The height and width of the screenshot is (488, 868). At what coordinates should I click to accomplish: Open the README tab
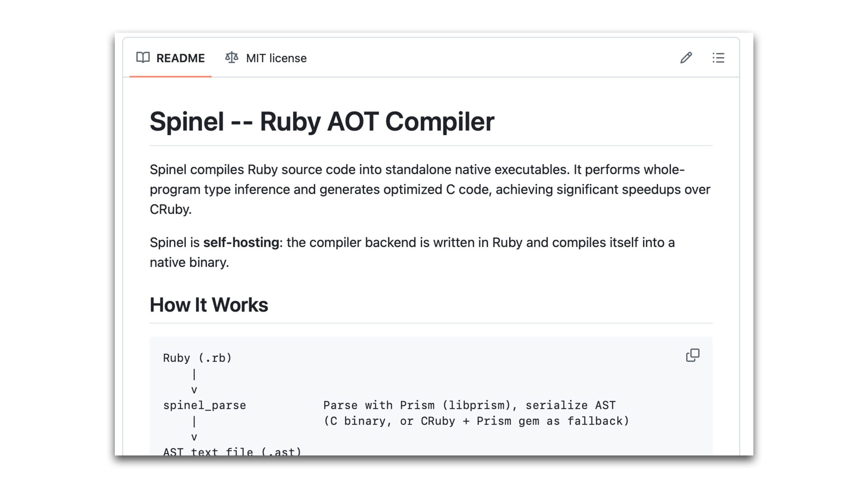170,58
